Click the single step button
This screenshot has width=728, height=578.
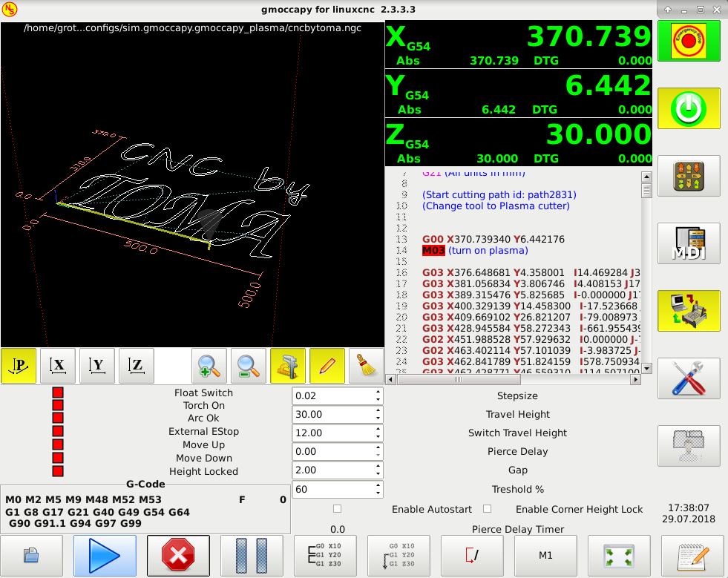point(326,555)
